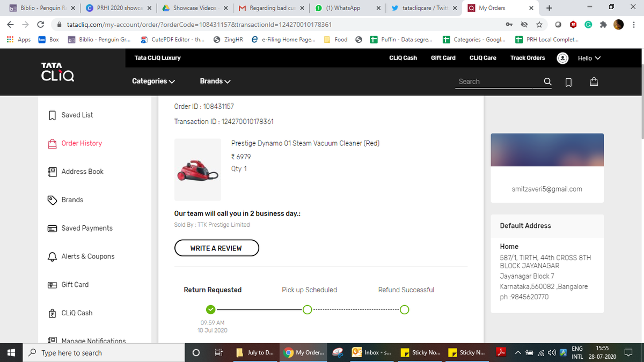Click the Alerts & Coupons bell icon
644x362 pixels.
(53, 256)
